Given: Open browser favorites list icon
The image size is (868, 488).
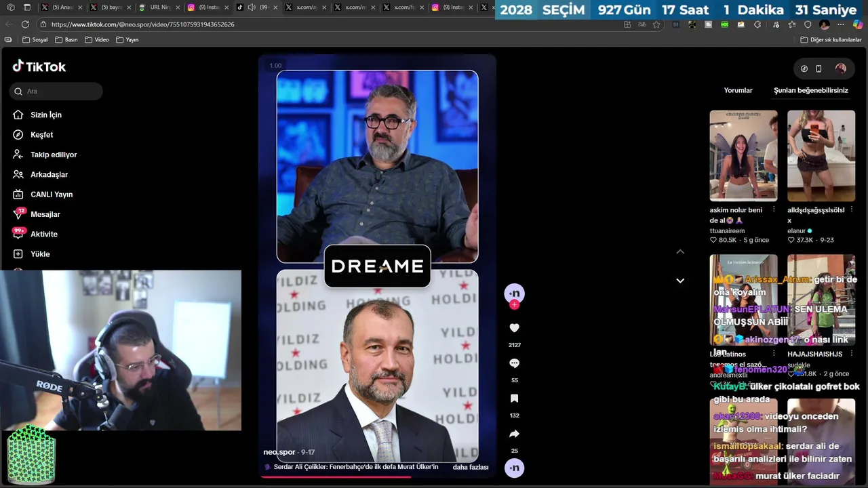Looking at the screenshot, I should click(x=791, y=24).
